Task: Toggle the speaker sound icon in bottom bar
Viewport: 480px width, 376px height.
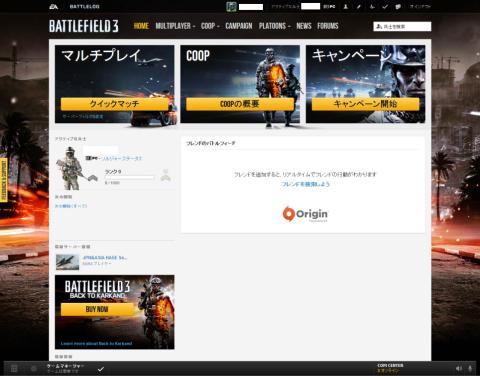Action: 459,368
